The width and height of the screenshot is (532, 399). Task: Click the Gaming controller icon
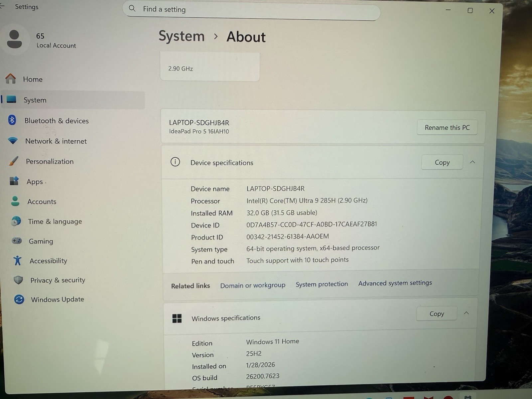(17, 240)
